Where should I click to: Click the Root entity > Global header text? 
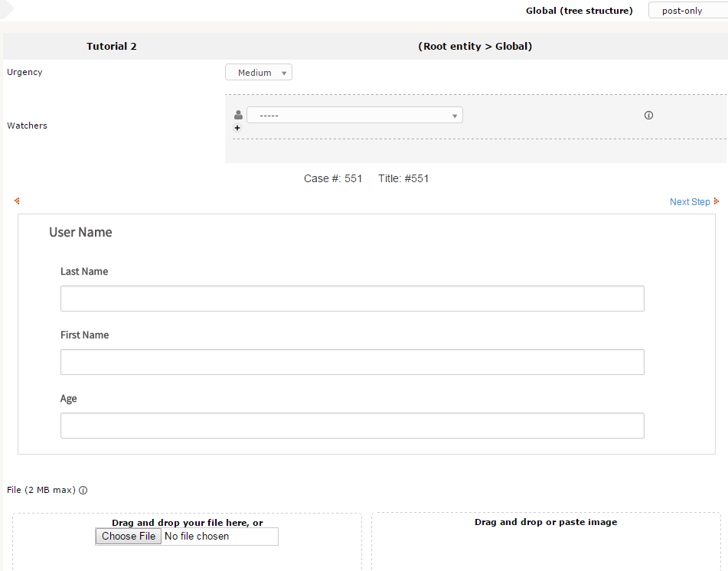click(x=475, y=47)
